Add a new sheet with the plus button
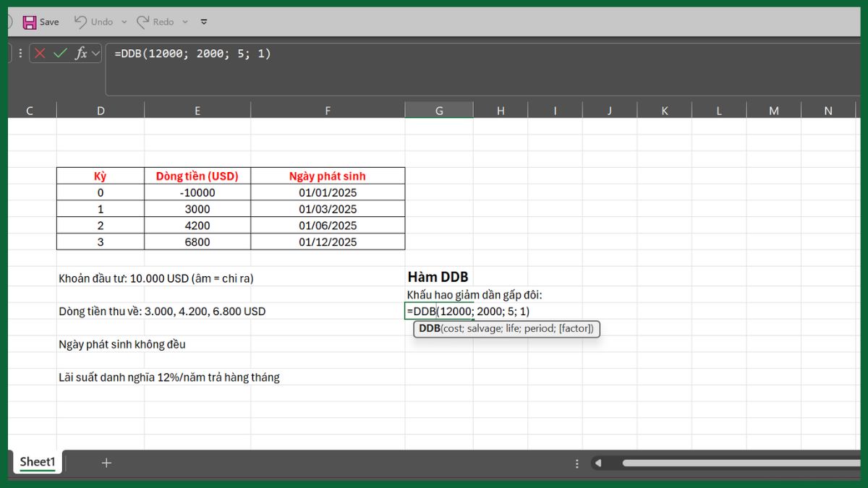This screenshot has height=488, width=868. pos(106,462)
